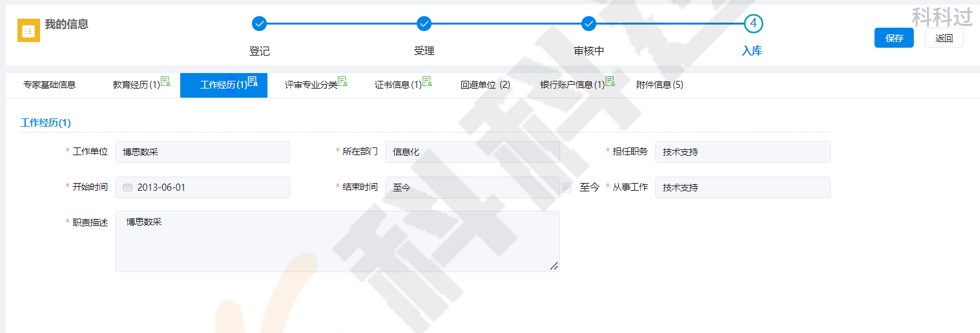Click the 审核中 step checkmark circle

pyautogui.click(x=589, y=24)
